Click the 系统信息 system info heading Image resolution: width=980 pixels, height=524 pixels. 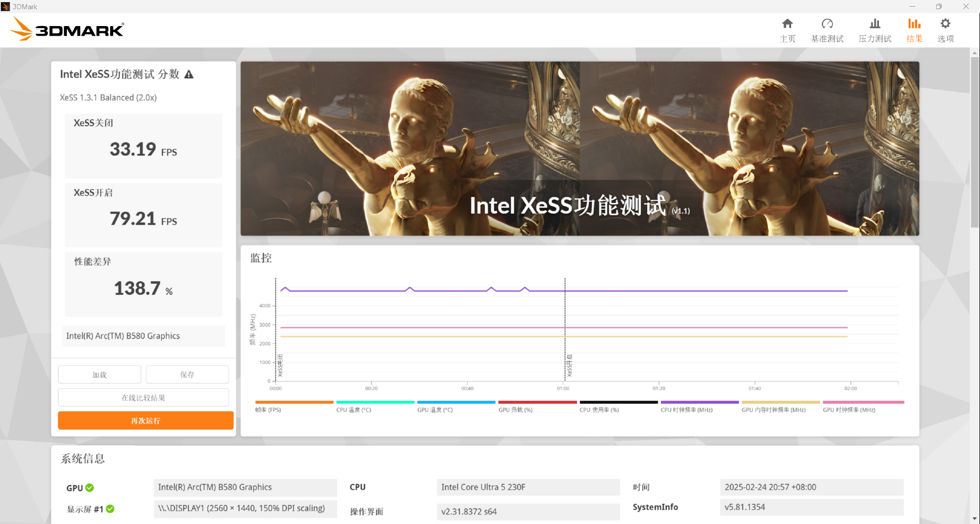[83, 459]
